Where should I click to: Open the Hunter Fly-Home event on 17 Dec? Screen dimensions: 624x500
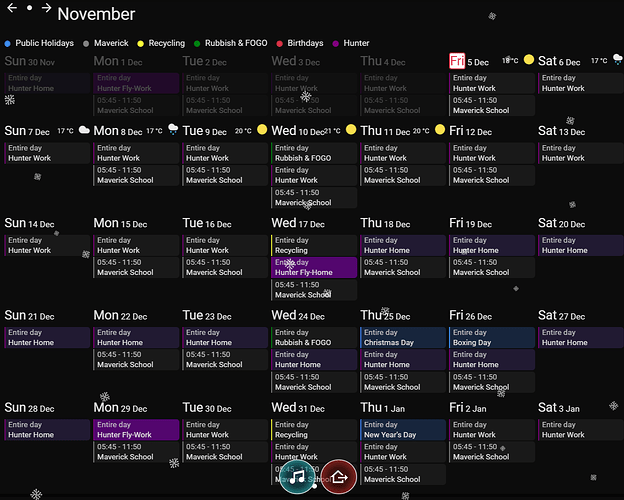tap(314, 267)
